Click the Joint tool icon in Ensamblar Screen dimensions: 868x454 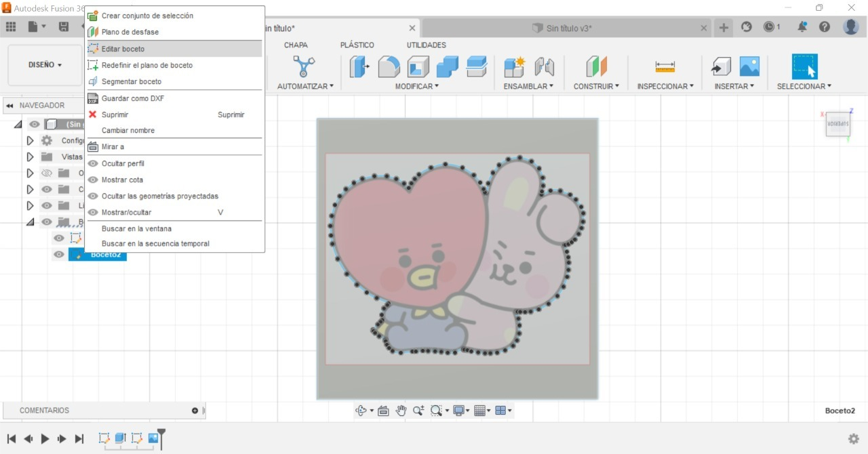point(544,66)
